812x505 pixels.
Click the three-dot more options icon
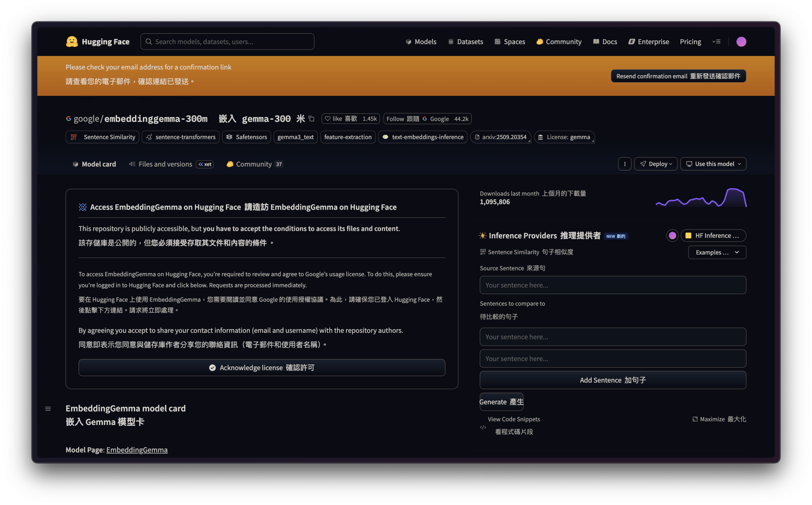coord(624,164)
